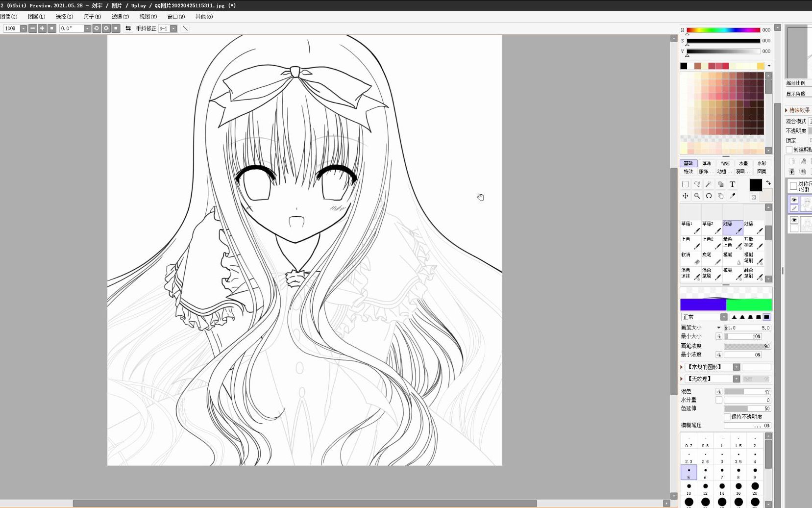
Task: Switch to the 勾线 brush tab
Action: (725, 163)
